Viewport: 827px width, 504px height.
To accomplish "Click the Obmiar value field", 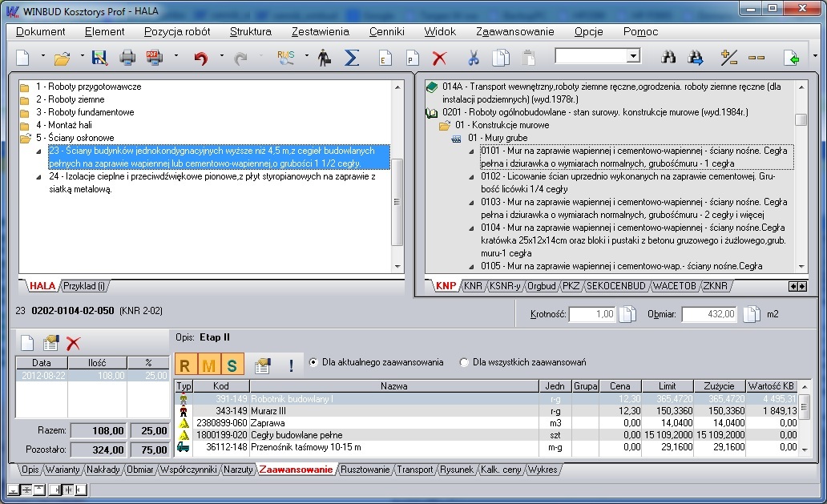I will coord(709,314).
